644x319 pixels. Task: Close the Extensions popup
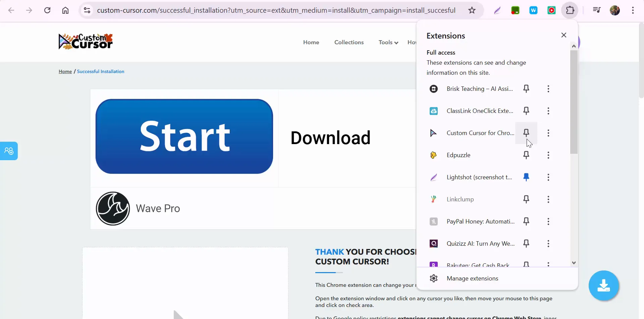coord(564,35)
